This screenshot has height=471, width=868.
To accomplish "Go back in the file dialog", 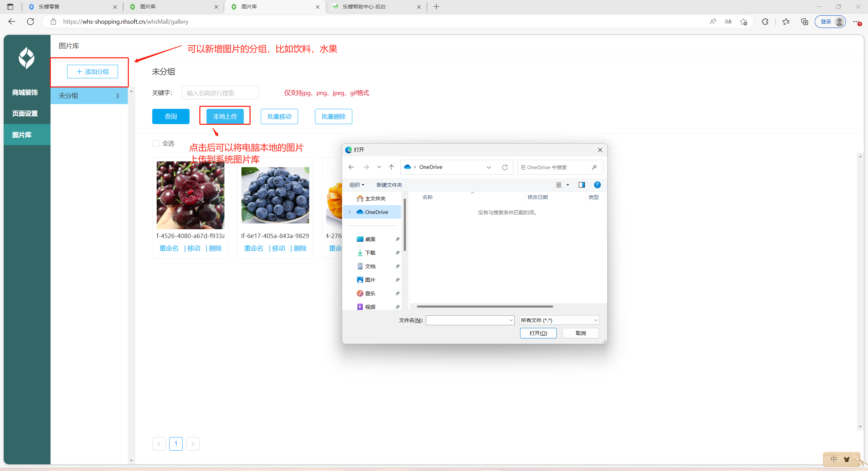I will coord(351,167).
